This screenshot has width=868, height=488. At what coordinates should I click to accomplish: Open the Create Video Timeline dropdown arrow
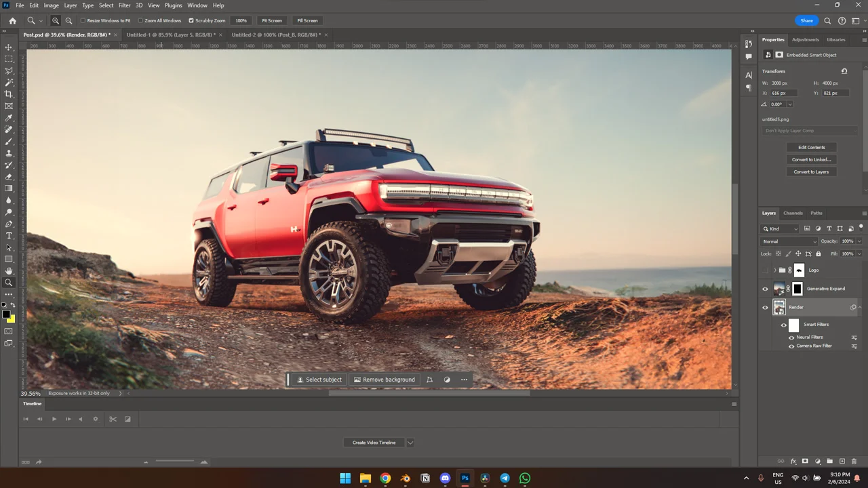pyautogui.click(x=410, y=442)
